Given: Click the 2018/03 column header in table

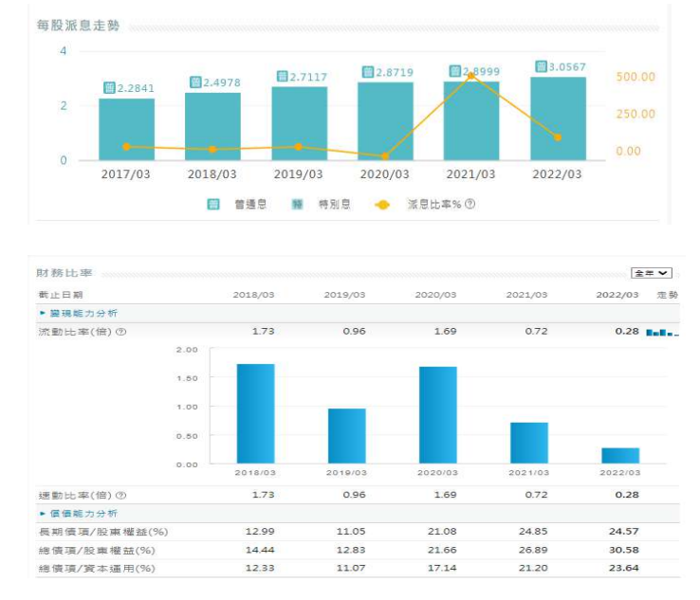Looking at the screenshot, I should tap(253, 295).
